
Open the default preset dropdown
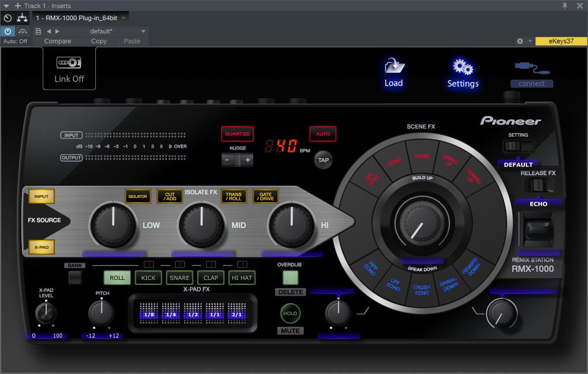pos(143,31)
